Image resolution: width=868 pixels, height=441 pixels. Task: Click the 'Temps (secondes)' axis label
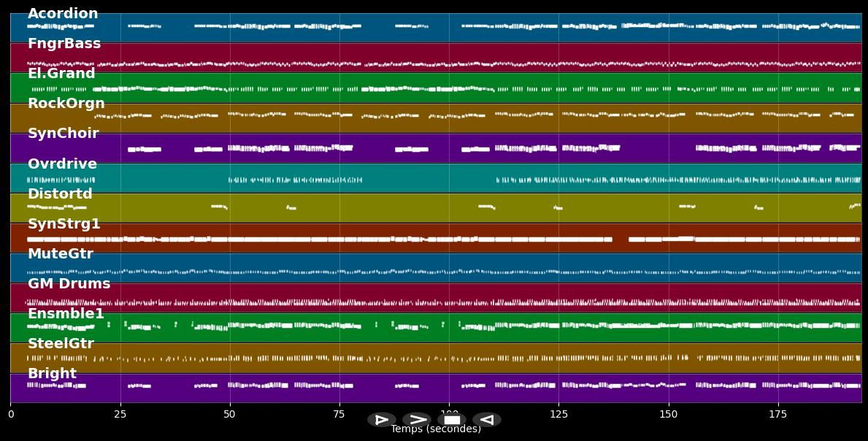(x=436, y=430)
